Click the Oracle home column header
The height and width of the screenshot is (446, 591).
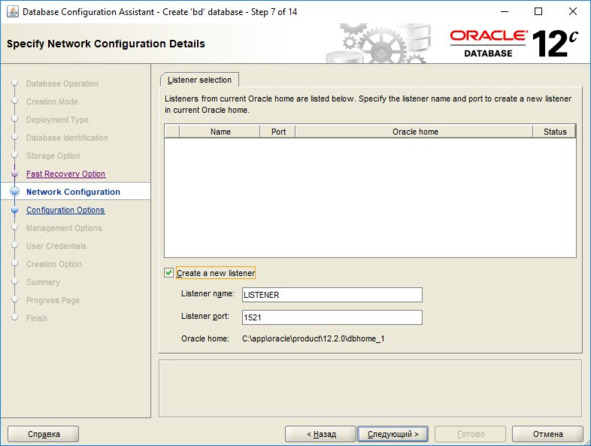415,132
